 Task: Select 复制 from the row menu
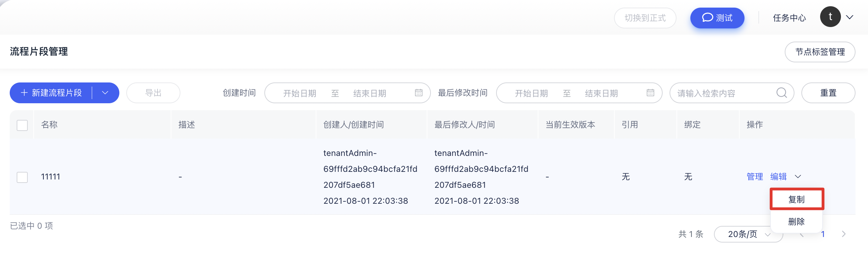point(797,199)
